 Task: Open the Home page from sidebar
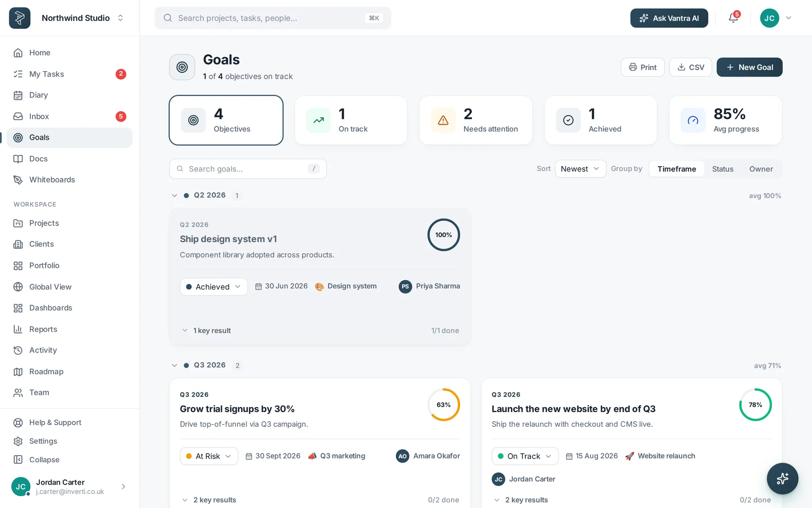(70, 52)
